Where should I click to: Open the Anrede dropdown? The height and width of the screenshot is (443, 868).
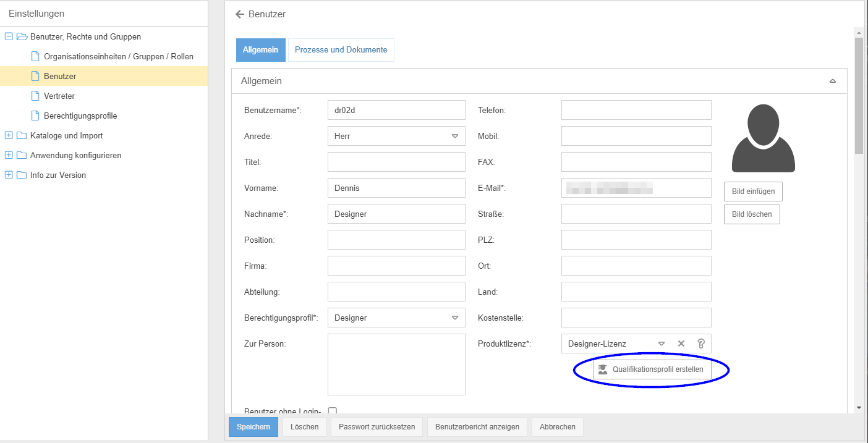pyautogui.click(x=454, y=136)
